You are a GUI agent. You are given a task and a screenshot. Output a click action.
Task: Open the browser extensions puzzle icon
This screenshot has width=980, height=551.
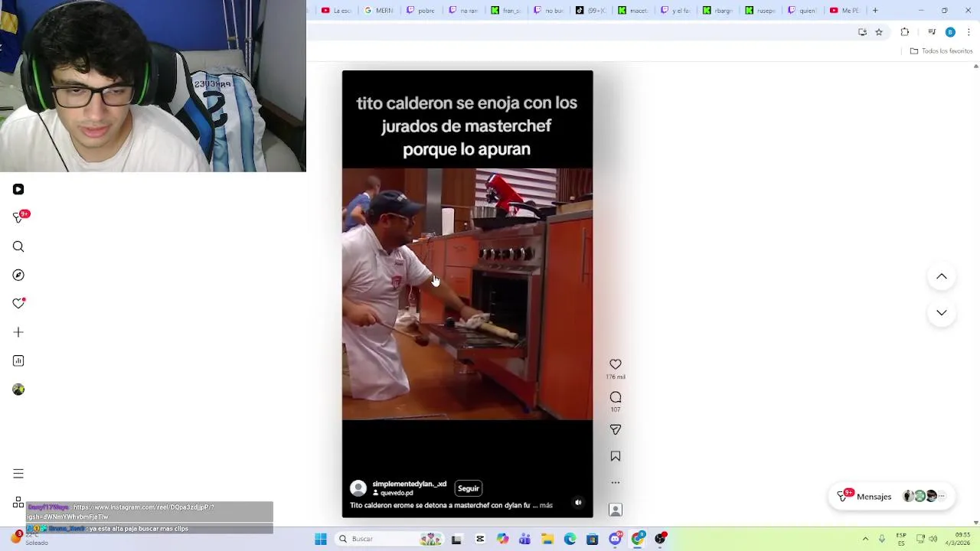(x=905, y=32)
